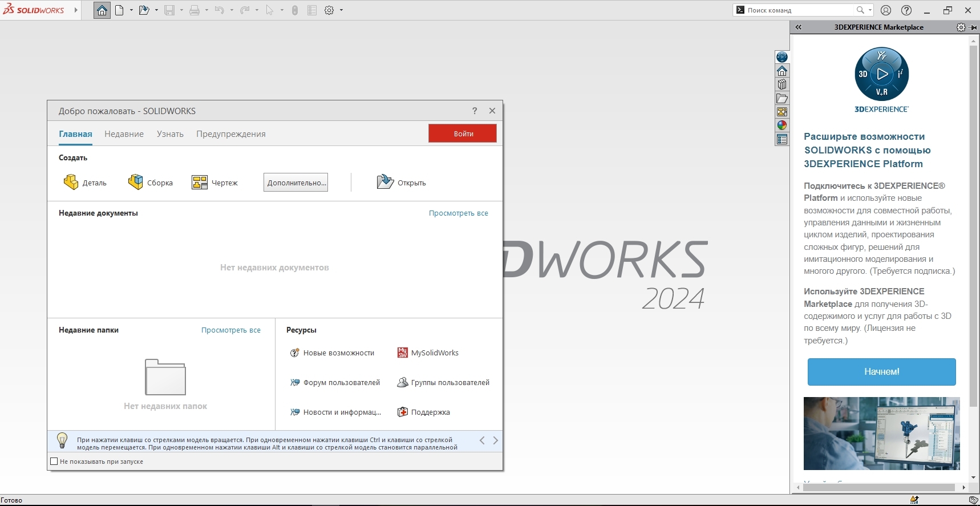Open the Custom Properties tab
Image resolution: width=980 pixels, height=506 pixels.
tap(782, 139)
